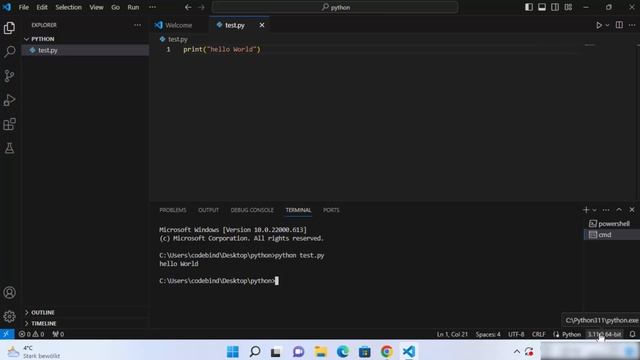Screen dimensions: 640x360
Task: Open the Extensions view
Action: tap(9, 124)
